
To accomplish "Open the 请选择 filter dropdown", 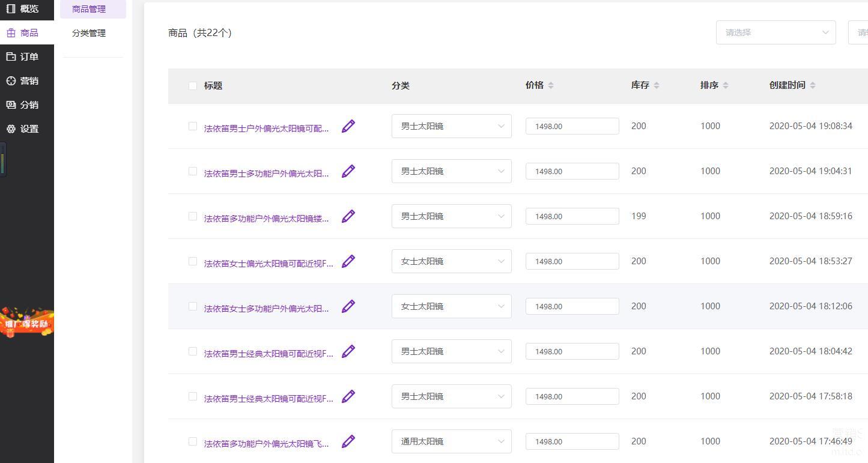I will 775,32.
